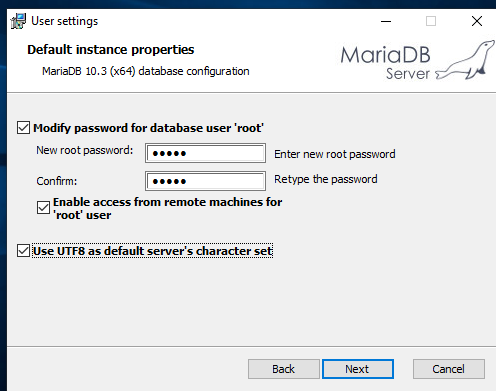496x391 pixels.
Task: Click the installer icon in title bar
Action: coord(18,21)
